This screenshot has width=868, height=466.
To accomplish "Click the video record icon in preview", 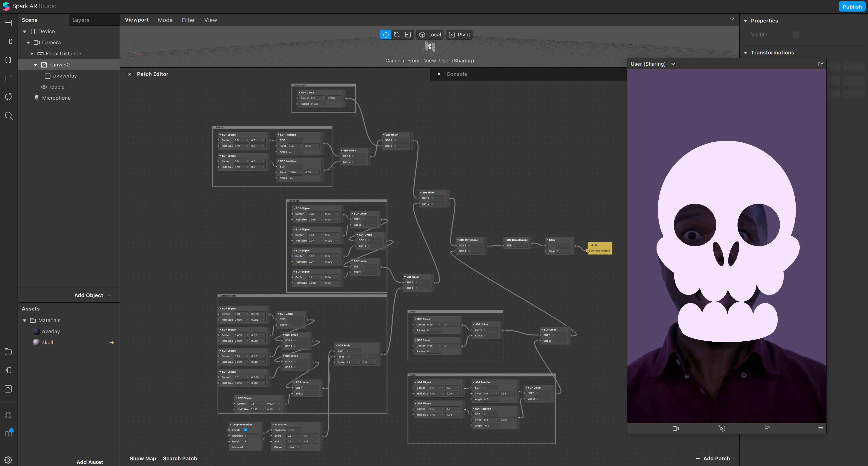I will (x=676, y=429).
